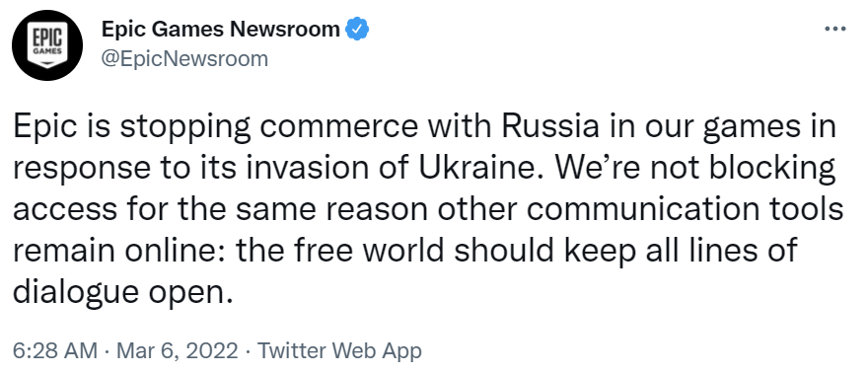This screenshot has height=374, width=868.
Task: Click the 'GAMES' text inside the avatar
Action: pyautogui.click(x=47, y=52)
